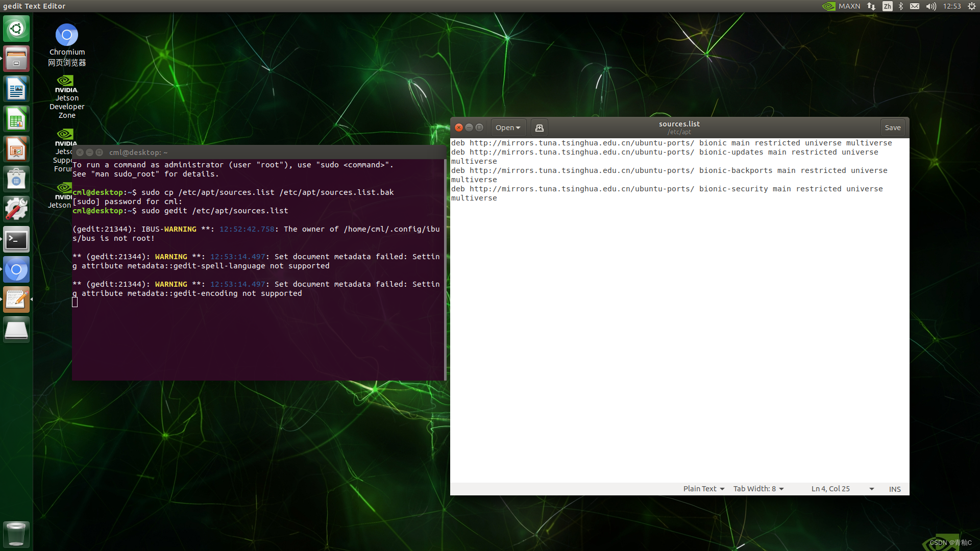
Task: Open the Tab Width: 8 dropdown
Action: [758, 489]
